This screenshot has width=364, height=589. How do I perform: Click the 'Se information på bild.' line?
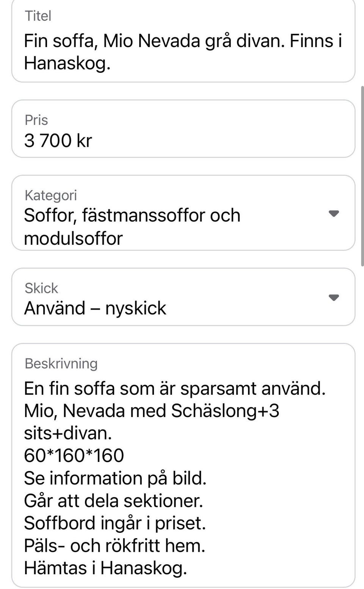(115, 478)
